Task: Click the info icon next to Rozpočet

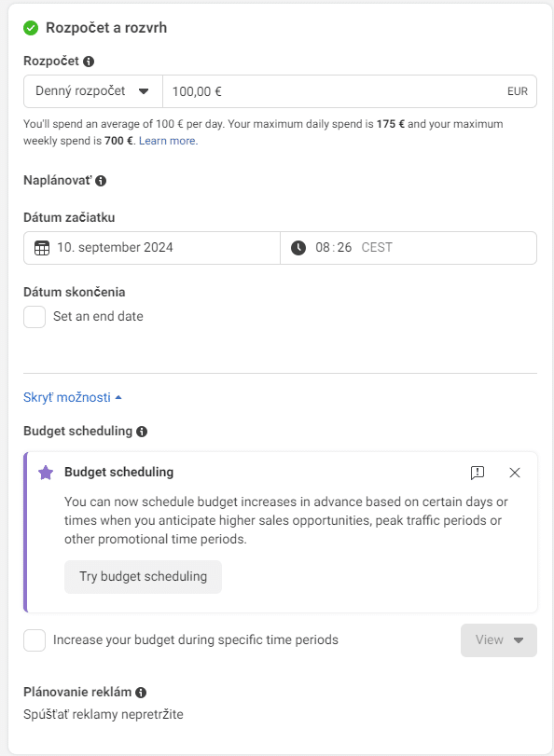Action: pyautogui.click(x=89, y=62)
